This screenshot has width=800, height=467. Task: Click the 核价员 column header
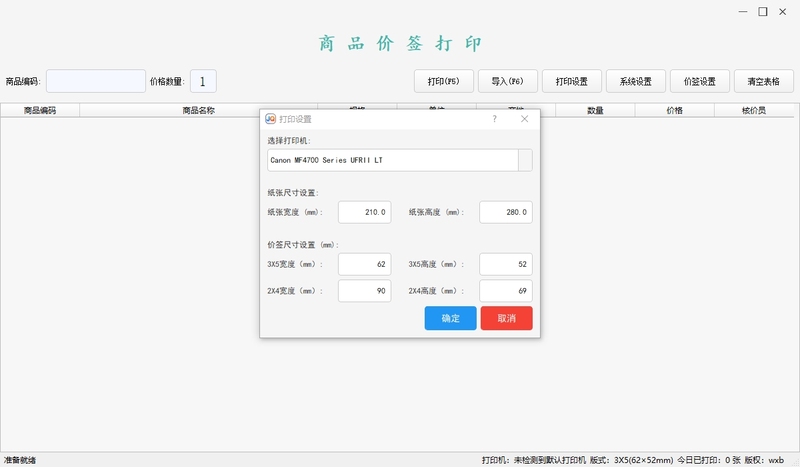pyautogui.click(x=754, y=110)
